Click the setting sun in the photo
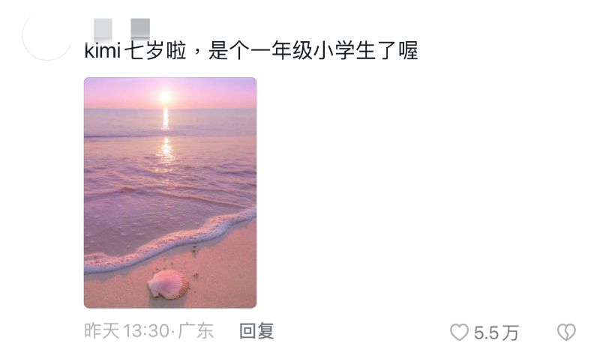 (166, 97)
